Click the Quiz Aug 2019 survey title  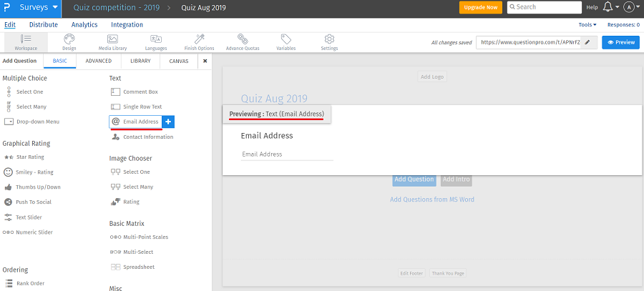274,99
